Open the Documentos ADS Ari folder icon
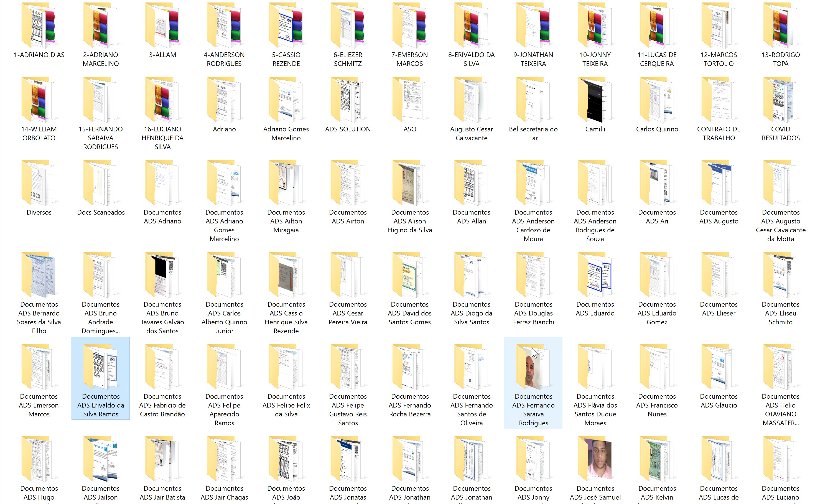The height and width of the screenshot is (504, 815). 657,183
